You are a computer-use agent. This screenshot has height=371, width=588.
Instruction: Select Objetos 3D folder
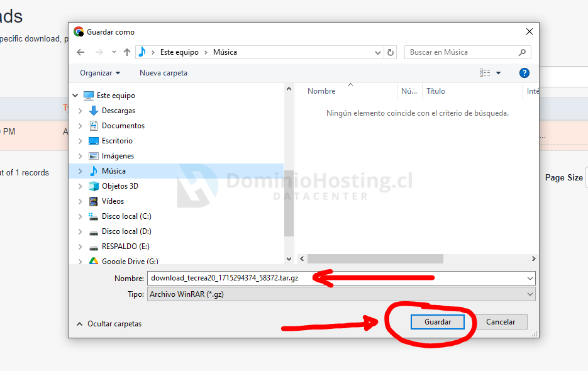pos(119,186)
